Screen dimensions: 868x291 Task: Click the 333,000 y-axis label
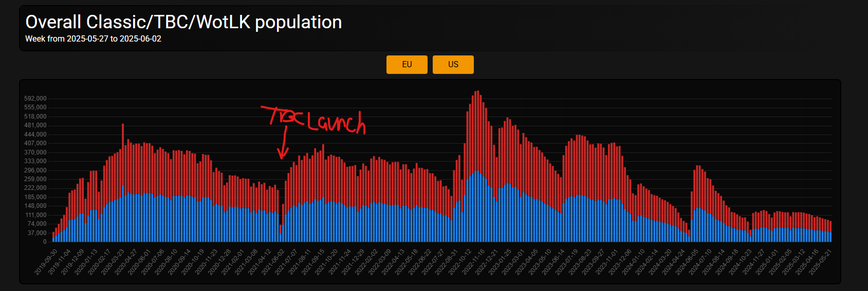pos(35,161)
